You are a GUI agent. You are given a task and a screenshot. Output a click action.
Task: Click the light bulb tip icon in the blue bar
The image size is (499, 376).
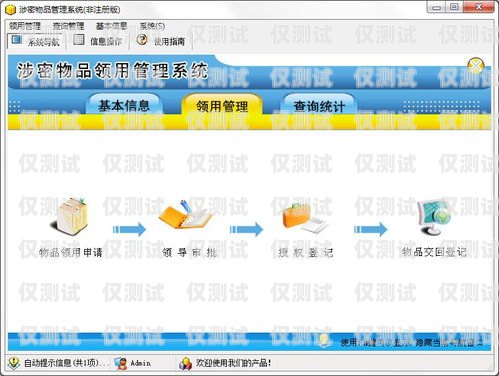coord(323,340)
